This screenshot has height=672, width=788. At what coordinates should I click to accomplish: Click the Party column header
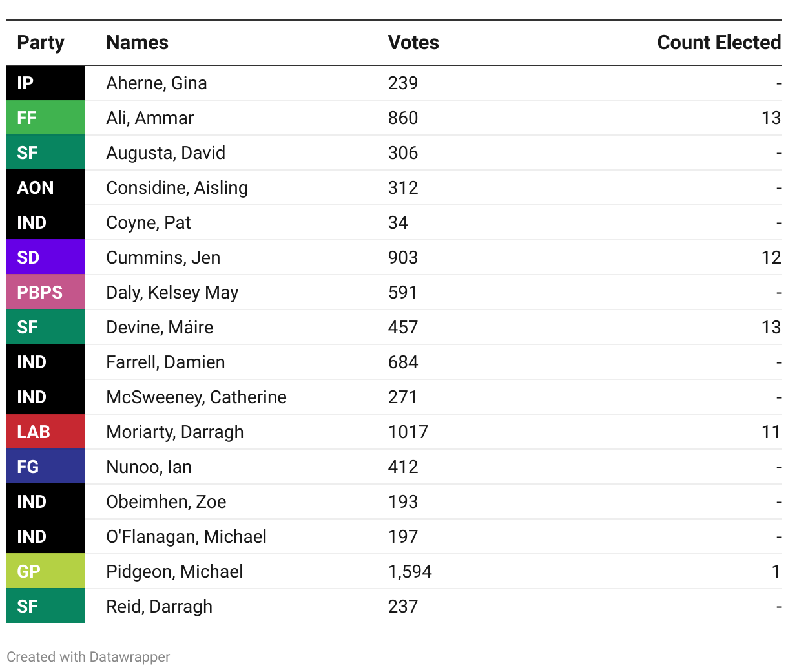[41, 43]
